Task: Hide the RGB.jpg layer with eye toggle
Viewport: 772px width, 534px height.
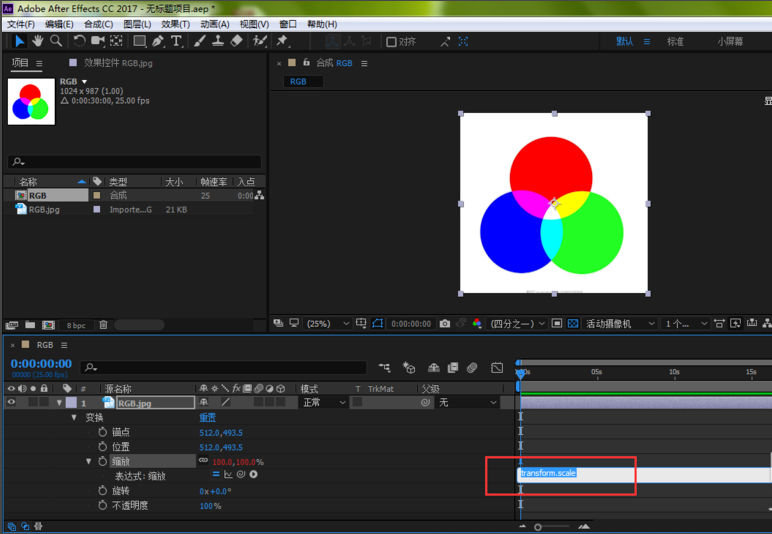Action: pos(12,403)
